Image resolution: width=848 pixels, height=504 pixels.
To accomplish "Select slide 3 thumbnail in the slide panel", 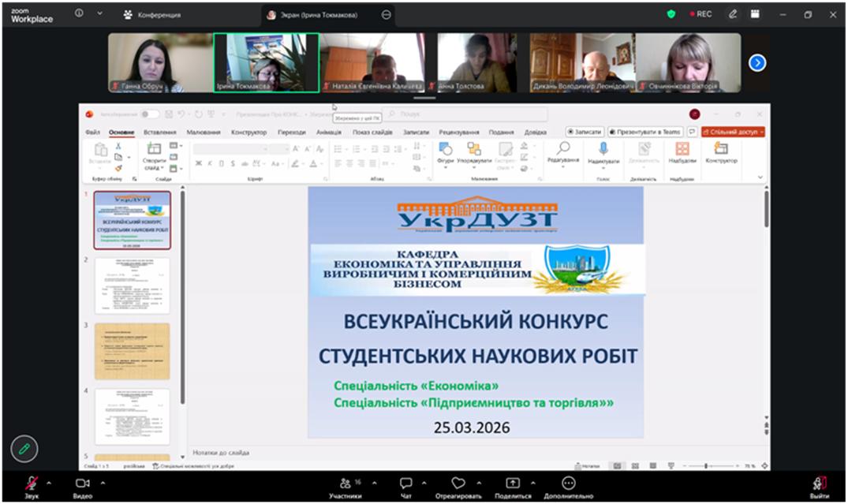I will click(x=133, y=351).
